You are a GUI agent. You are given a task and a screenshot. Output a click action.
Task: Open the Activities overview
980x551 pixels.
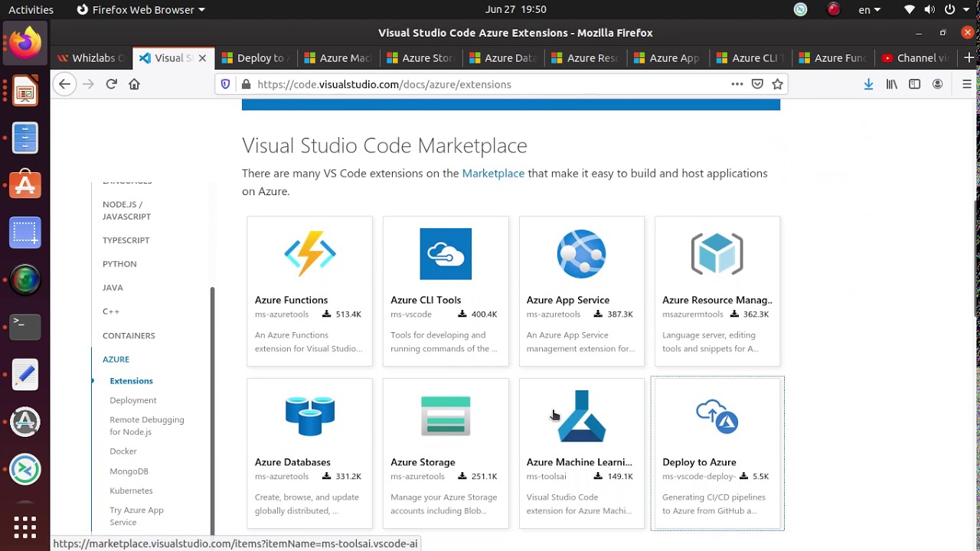[31, 9]
